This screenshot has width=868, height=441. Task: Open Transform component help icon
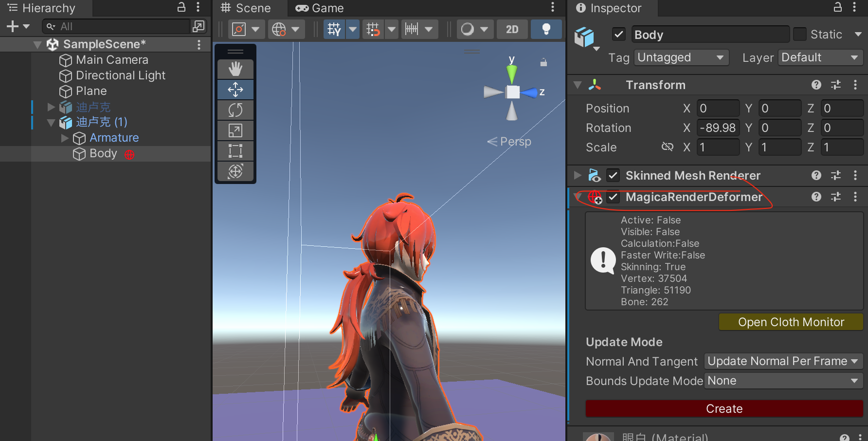[816, 85]
